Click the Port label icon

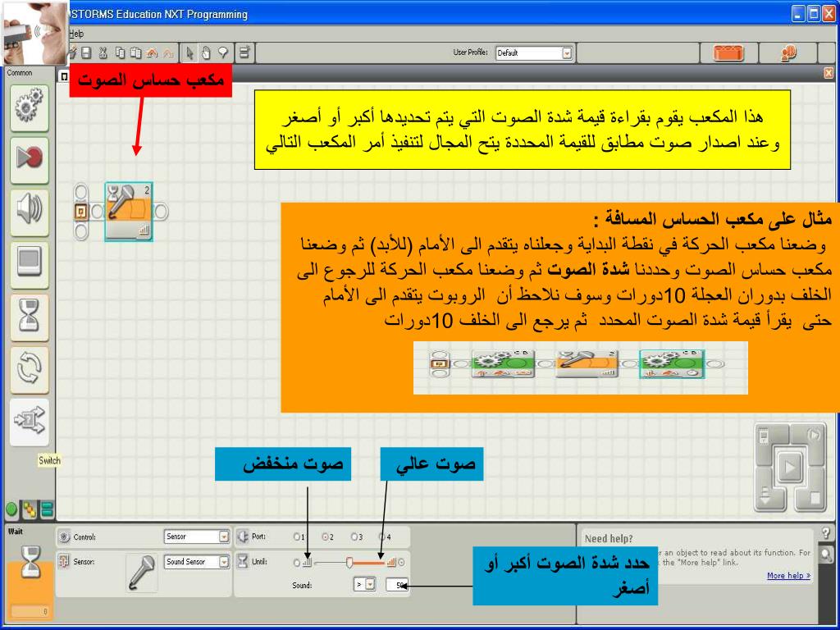[243, 536]
